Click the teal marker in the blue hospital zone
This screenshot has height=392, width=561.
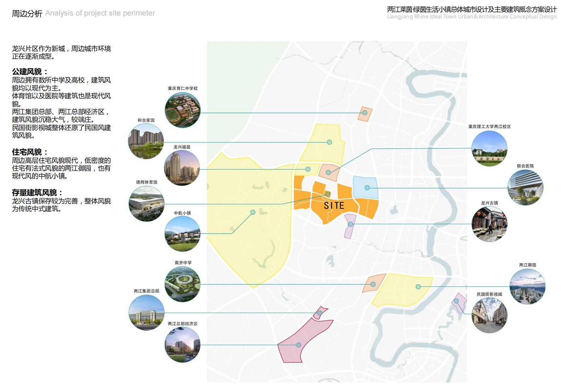click(367, 188)
